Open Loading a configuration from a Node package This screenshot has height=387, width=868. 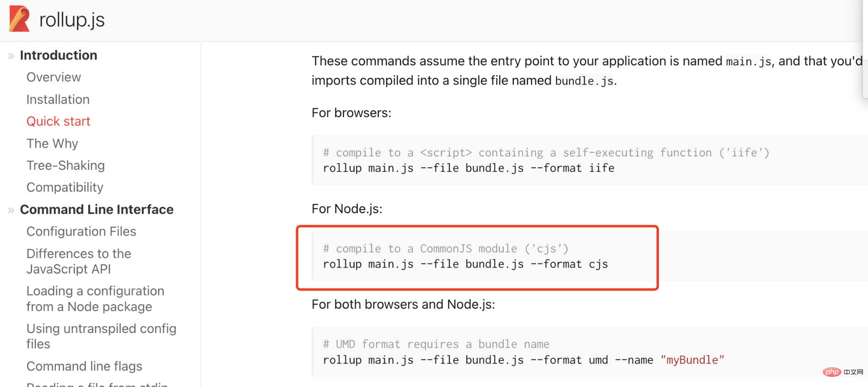pyautogui.click(x=95, y=299)
